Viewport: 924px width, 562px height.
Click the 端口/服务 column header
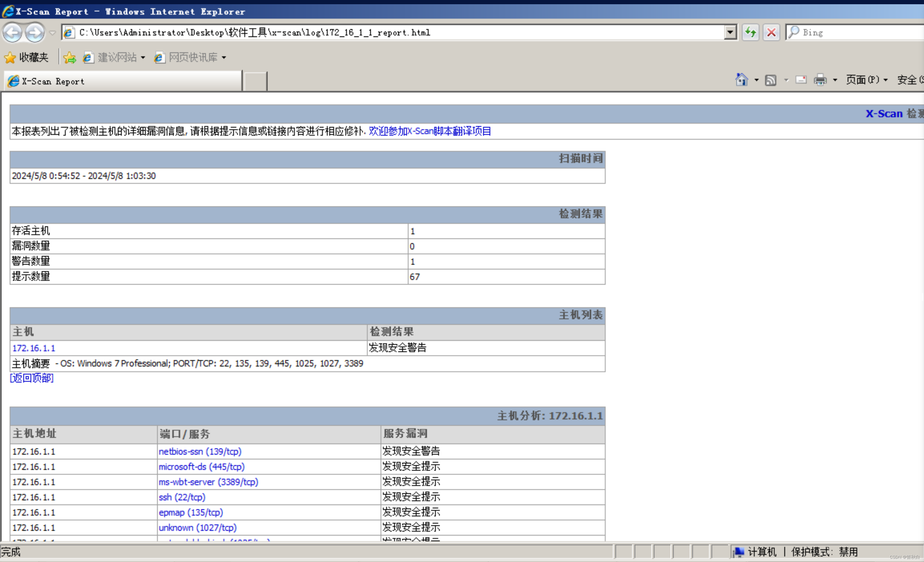coord(184,434)
